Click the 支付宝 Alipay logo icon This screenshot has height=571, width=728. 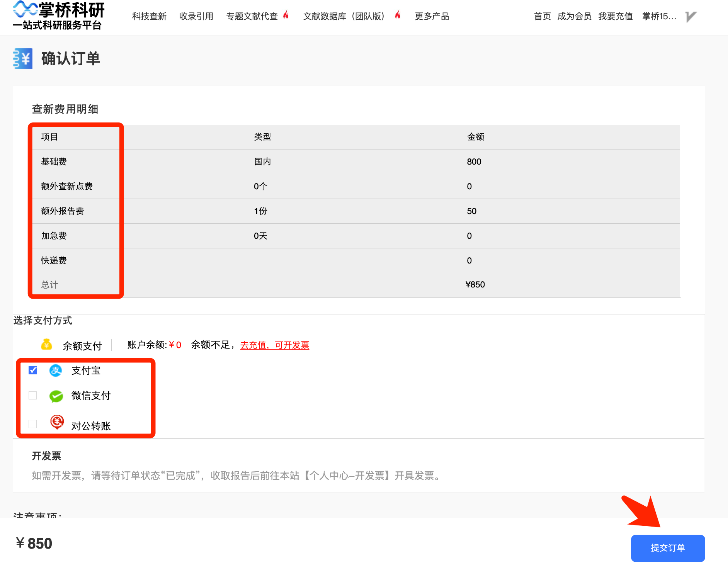[x=56, y=370]
